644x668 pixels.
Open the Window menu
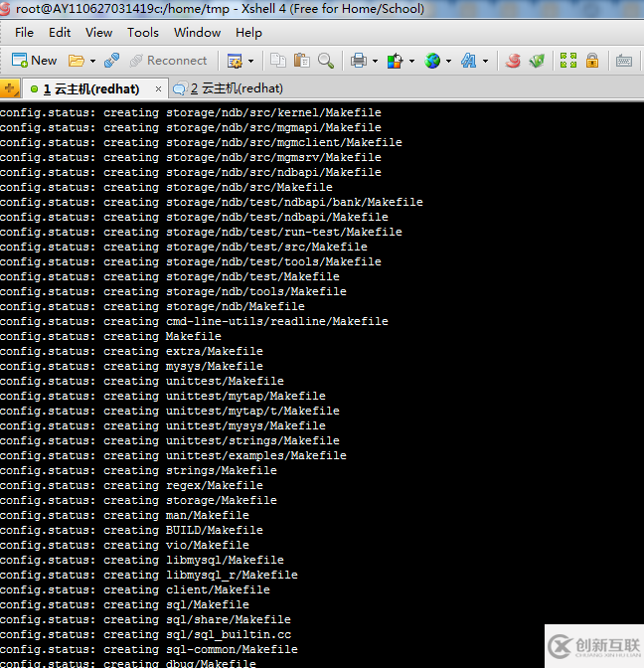coord(197,33)
